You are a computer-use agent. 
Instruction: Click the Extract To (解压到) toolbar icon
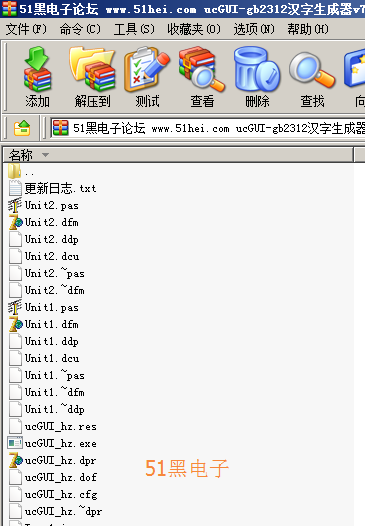pos(92,76)
